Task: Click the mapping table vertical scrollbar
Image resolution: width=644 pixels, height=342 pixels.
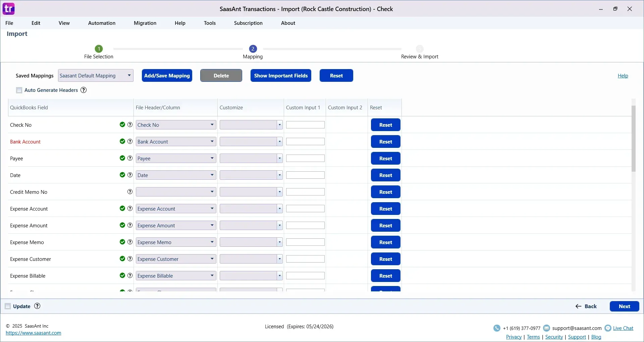Action: (633, 138)
